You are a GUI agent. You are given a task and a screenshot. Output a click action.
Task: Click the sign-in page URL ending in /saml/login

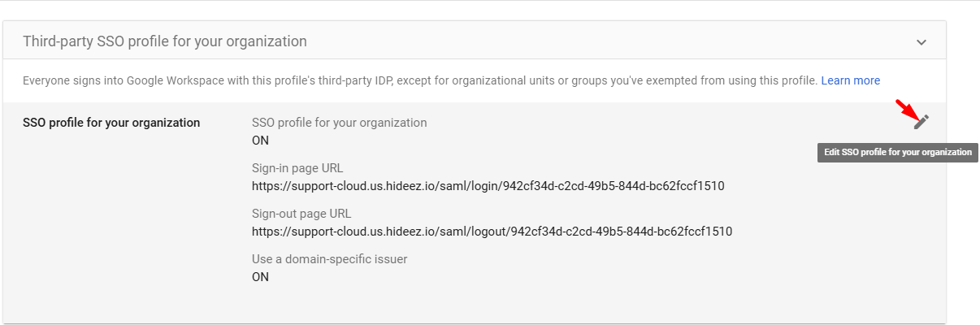488,186
